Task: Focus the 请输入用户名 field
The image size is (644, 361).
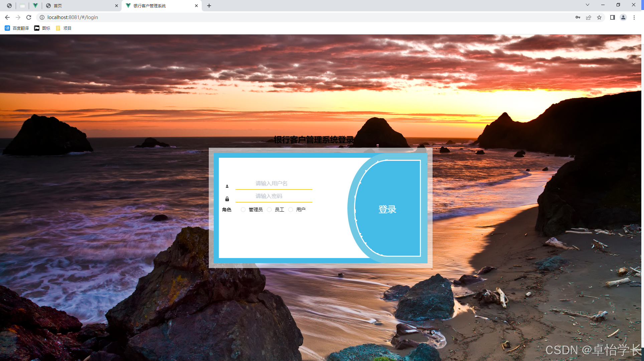Action: pos(274,183)
